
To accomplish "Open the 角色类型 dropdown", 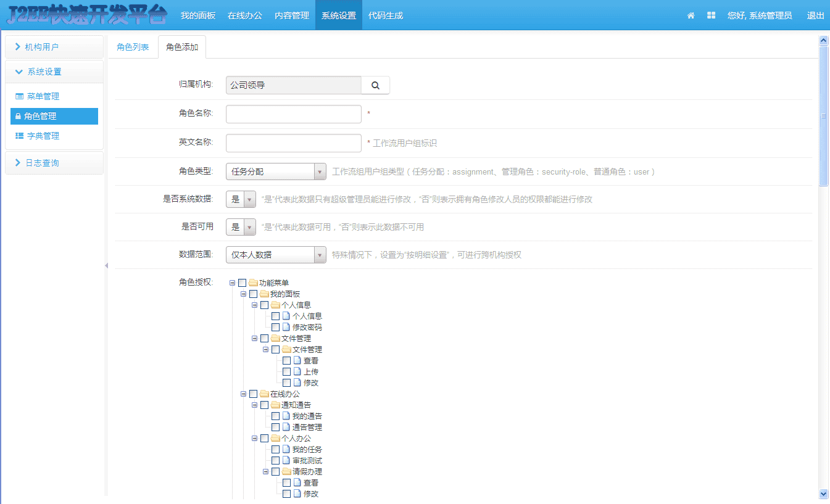I will [320, 171].
